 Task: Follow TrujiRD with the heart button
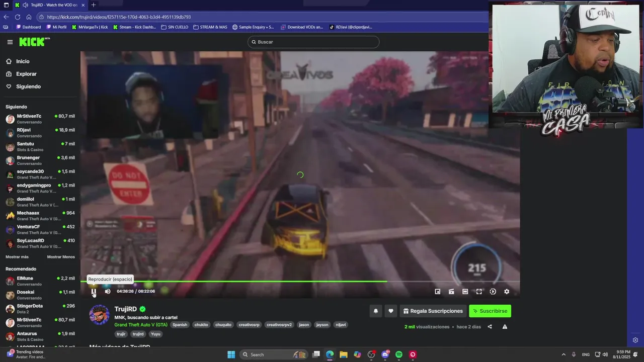[391, 311]
